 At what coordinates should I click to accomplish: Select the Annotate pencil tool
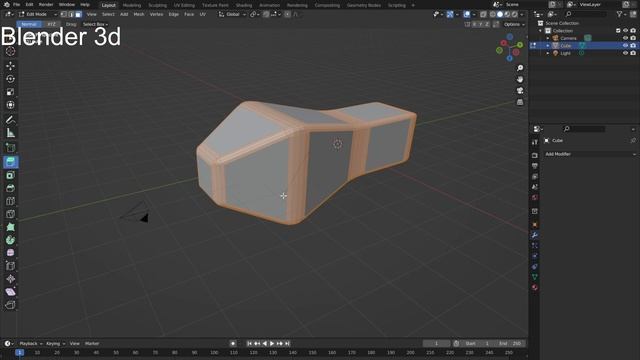(x=11, y=120)
